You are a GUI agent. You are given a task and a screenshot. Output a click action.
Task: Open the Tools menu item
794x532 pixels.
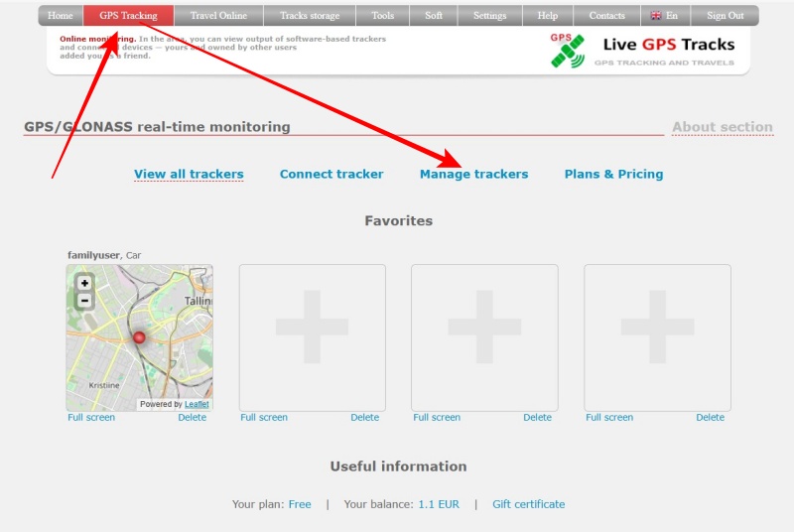point(382,16)
